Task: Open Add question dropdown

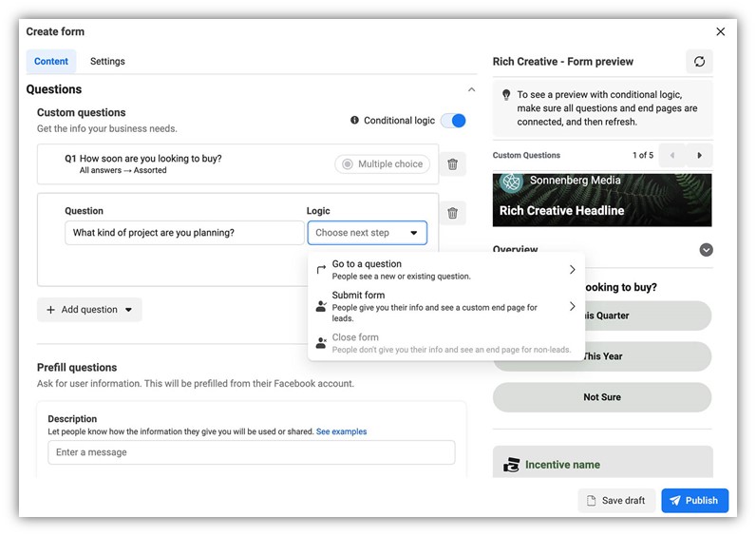Action: [89, 310]
